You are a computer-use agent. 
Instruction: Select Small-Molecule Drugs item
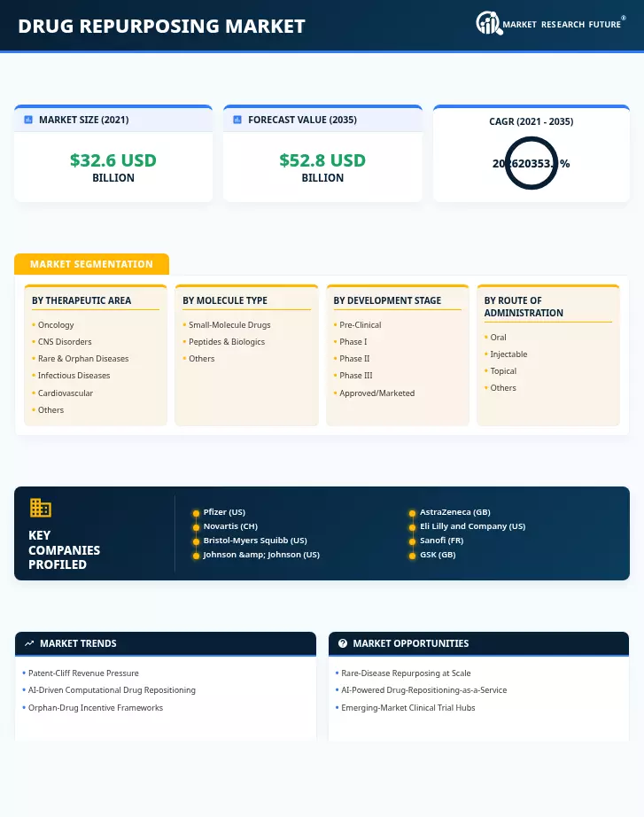pyautogui.click(x=229, y=325)
